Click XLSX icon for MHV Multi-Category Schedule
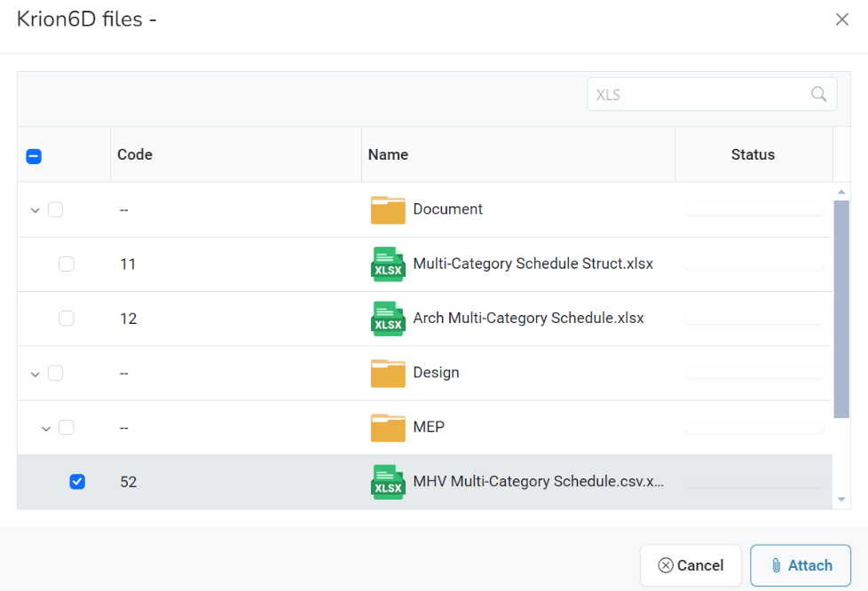Screen dimensions: 868x591 (x=388, y=482)
